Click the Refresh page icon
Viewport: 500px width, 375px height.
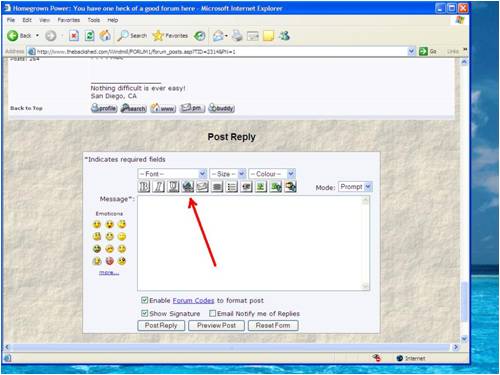coord(89,35)
